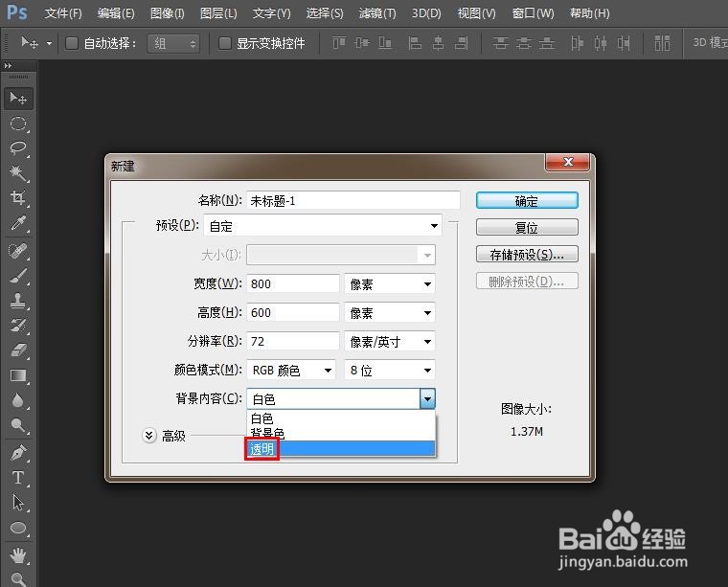Image resolution: width=728 pixels, height=587 pixels.
Task: Select the Eraser tool
Action: point(18,350)
